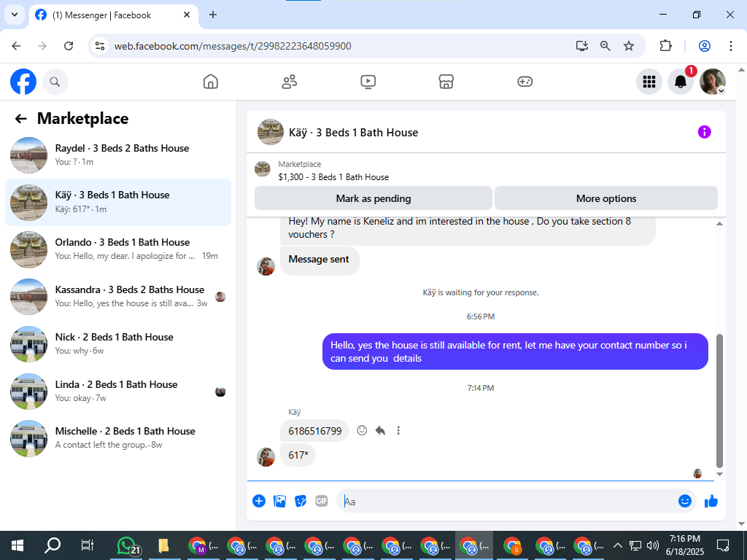Open a new browser tab
Viewport: 747px width, 560px height.
[x=213, y=15]
